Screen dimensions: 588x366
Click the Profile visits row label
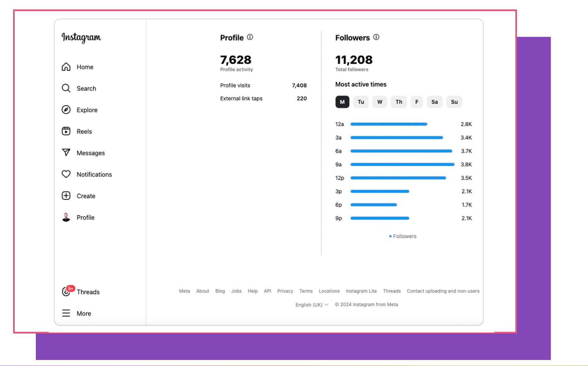pos(235,85)
